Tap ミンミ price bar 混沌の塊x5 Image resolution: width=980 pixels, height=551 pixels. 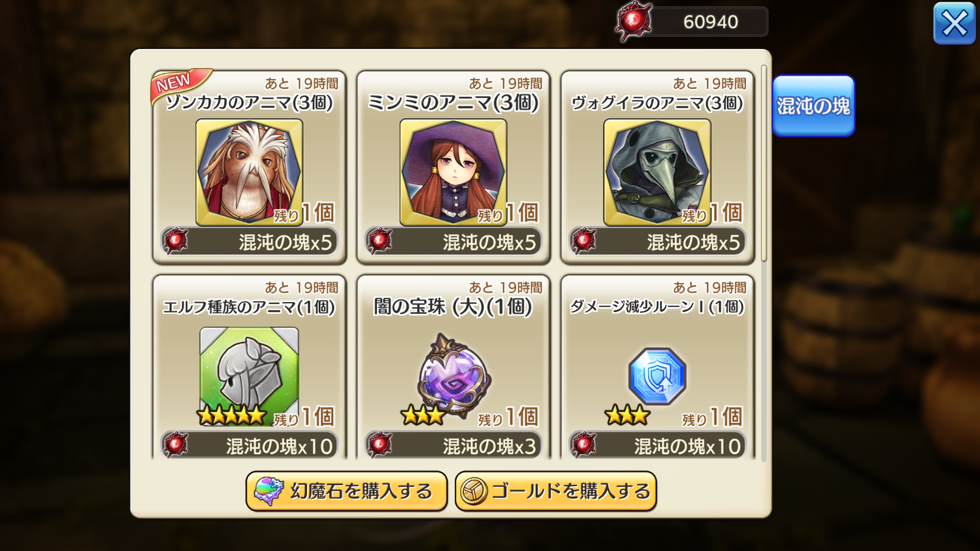(x=453, y=242)
